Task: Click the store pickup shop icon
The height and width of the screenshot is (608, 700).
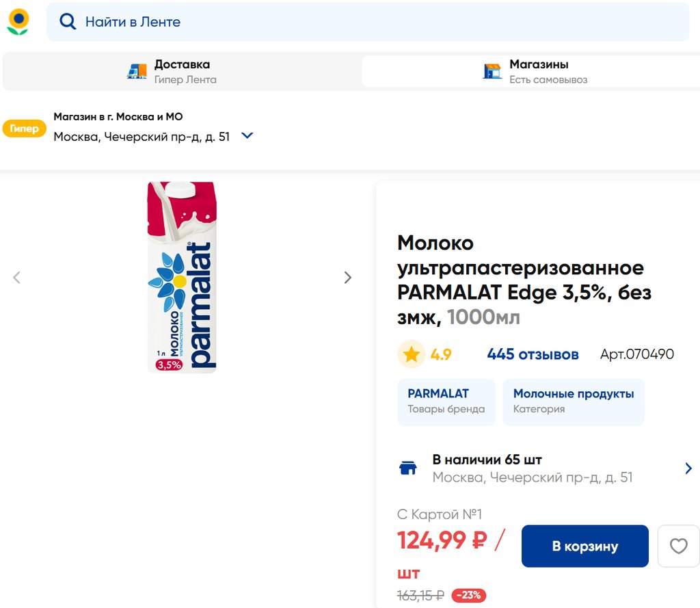Action: (492, 71)
